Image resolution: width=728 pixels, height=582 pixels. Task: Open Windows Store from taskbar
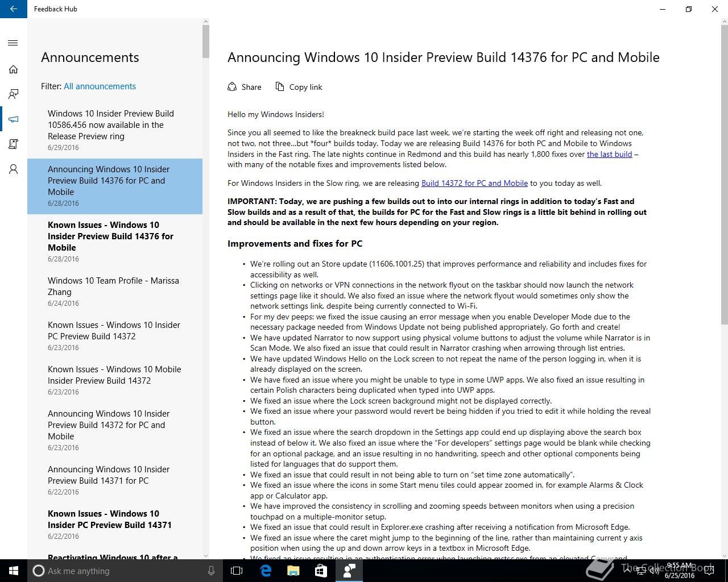coord(321,571)
